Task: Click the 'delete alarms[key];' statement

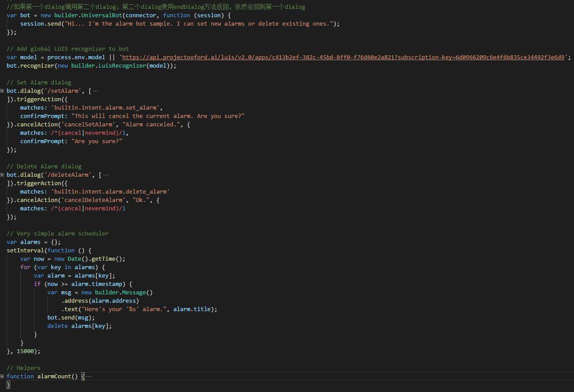Action: (80, 326)
